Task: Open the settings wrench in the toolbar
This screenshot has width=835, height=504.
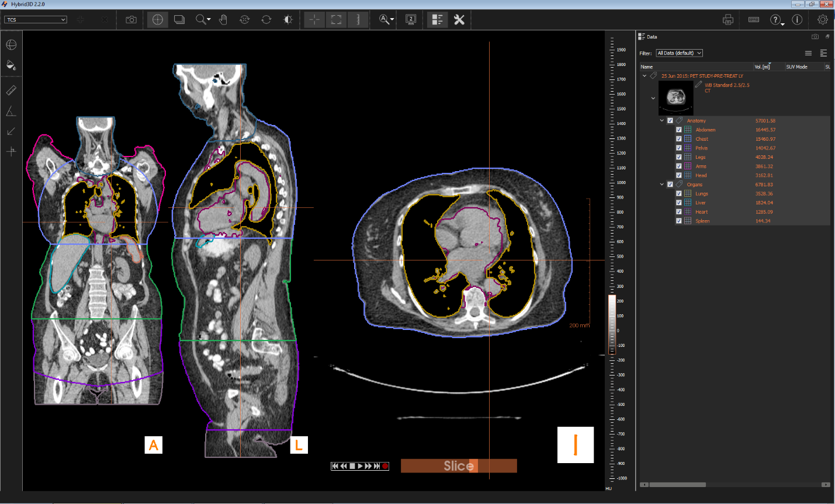Action: (459, 19)
